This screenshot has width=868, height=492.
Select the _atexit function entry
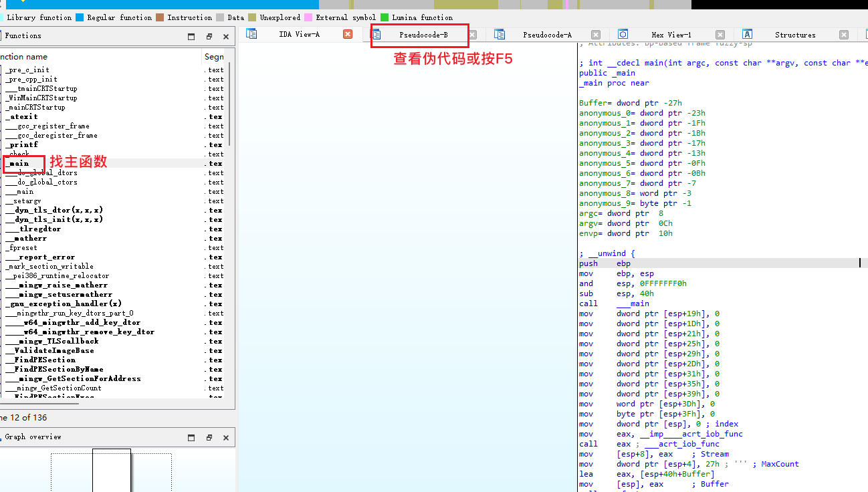[20, 116]
